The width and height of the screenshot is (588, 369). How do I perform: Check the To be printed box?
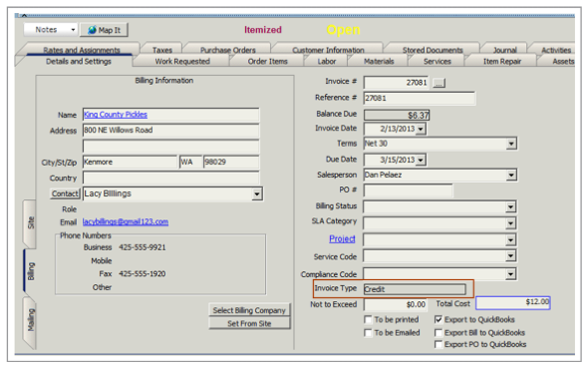pyautogui.click(x=369, y=320)
